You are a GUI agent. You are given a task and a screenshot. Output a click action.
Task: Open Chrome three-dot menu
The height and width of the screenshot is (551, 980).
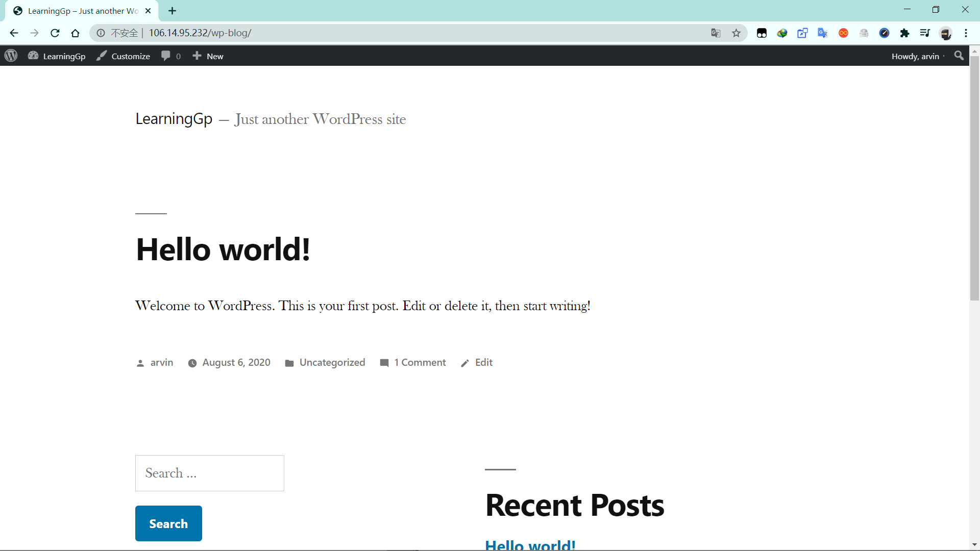(x=966, y=33)
